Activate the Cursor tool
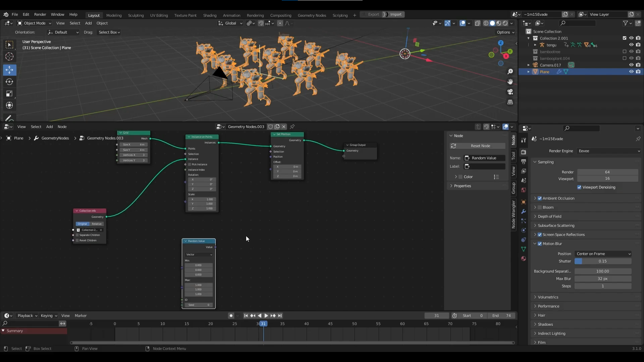 coord(9,57)
